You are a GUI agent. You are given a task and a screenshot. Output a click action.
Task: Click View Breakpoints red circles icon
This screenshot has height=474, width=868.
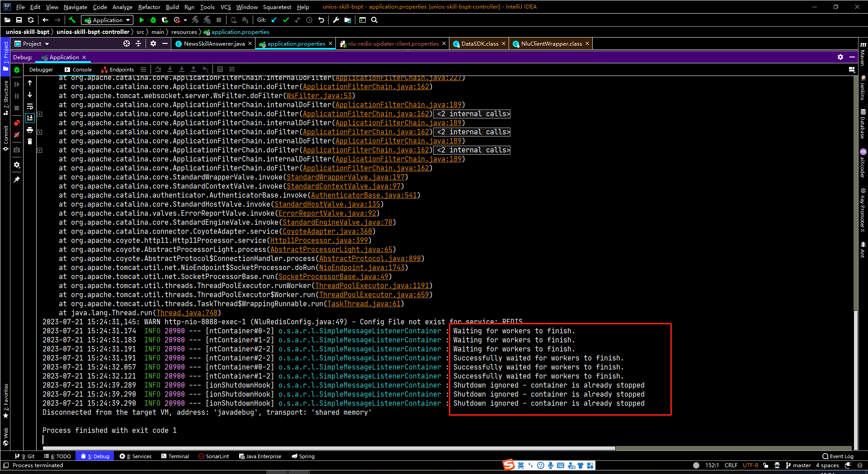(17, 123)
